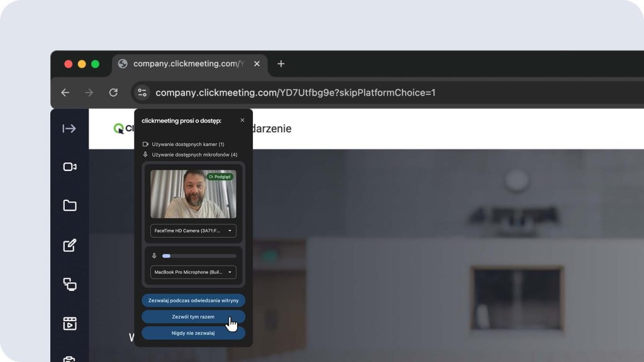Click the address bar URL

296,93
